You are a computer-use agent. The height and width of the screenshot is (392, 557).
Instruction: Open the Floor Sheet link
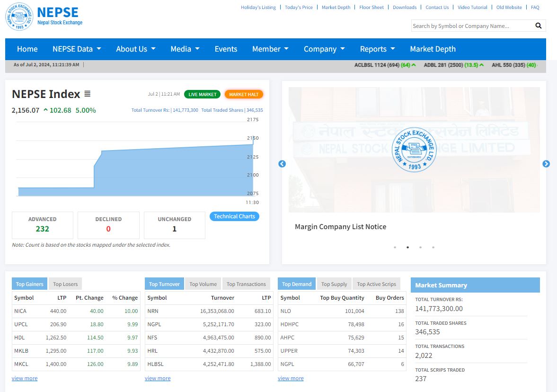tap(371, 7)
